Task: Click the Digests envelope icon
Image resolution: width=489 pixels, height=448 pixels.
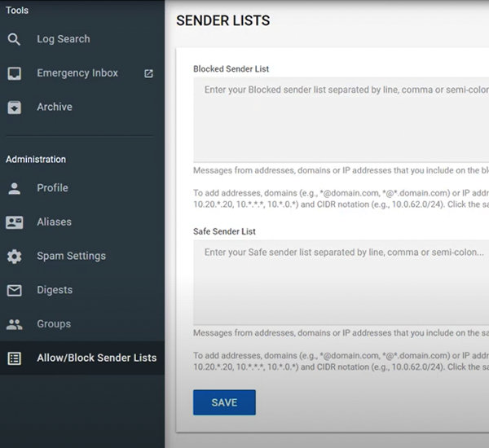Action: tap(15, 290)
